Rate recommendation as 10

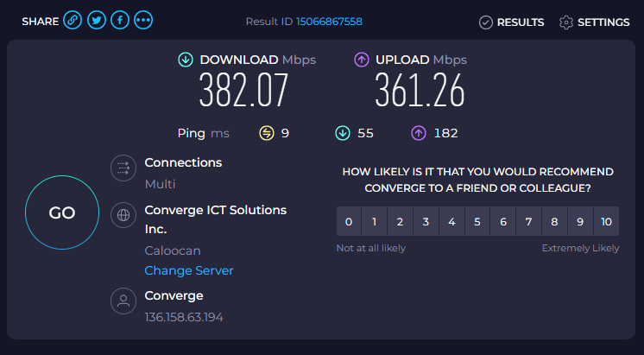(606, 221)
